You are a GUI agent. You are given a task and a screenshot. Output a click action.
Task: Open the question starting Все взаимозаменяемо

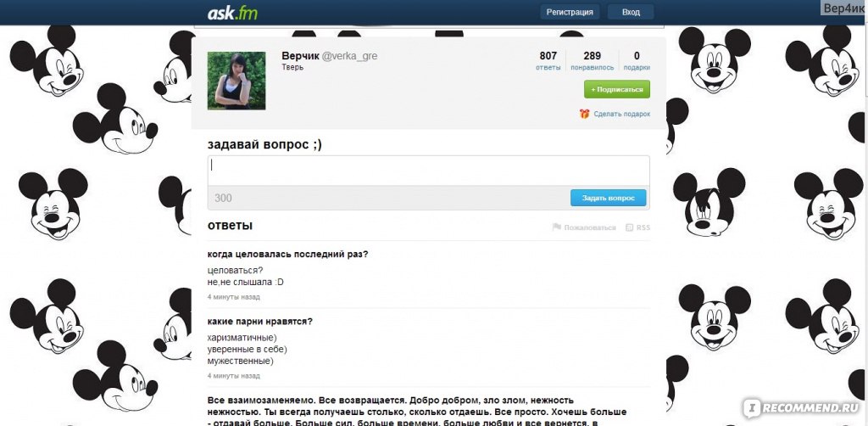[417, 412]
